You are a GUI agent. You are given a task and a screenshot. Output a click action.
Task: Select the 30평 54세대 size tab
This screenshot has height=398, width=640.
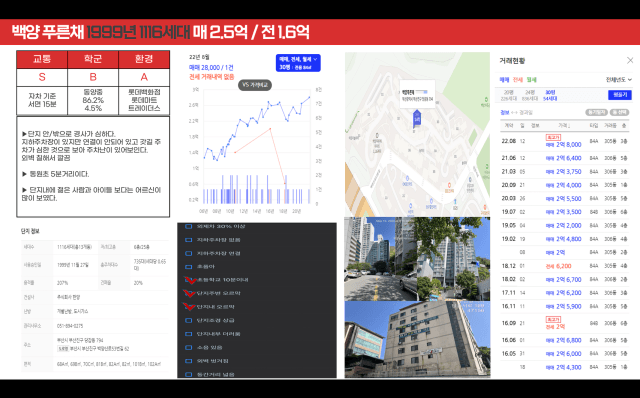(551, 96)
